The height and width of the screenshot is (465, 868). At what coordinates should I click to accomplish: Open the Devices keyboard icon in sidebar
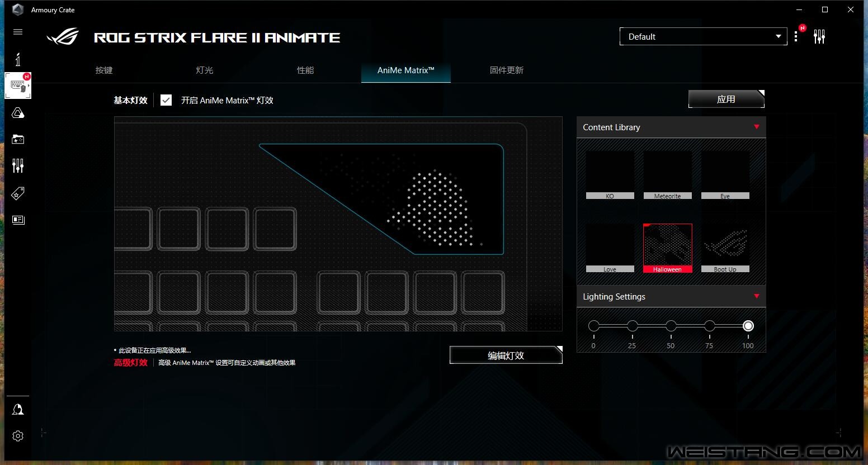coord(18,86)
